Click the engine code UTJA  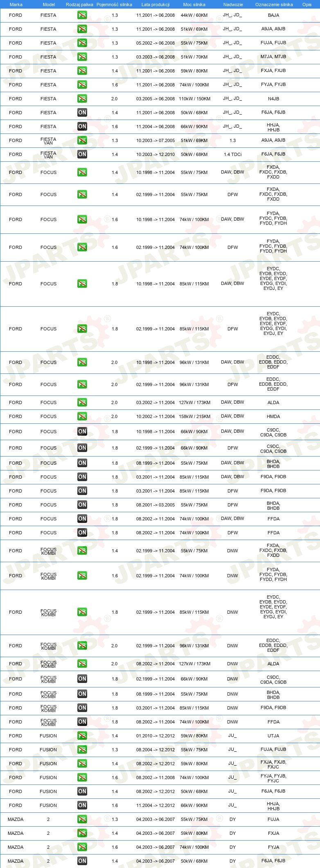[273, 736]
